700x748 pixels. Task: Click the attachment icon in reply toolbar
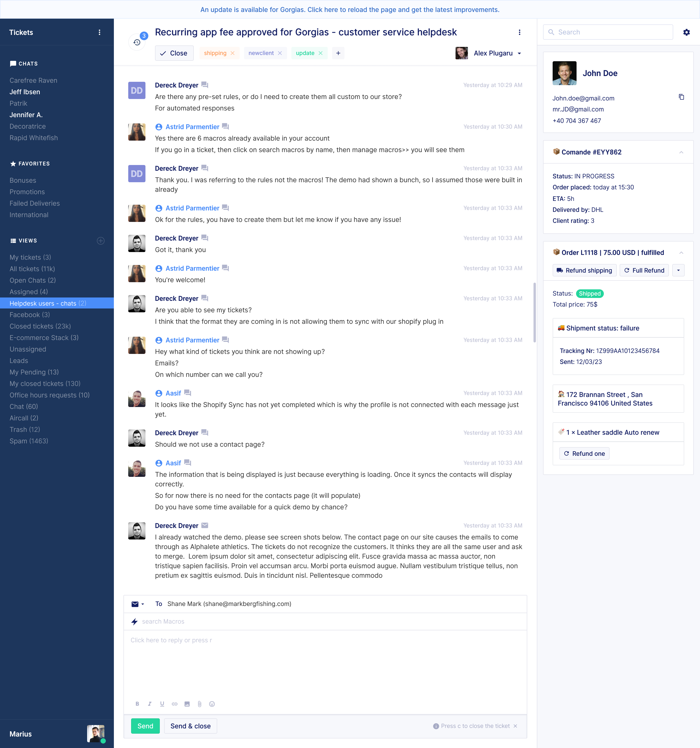coord(199,704)
